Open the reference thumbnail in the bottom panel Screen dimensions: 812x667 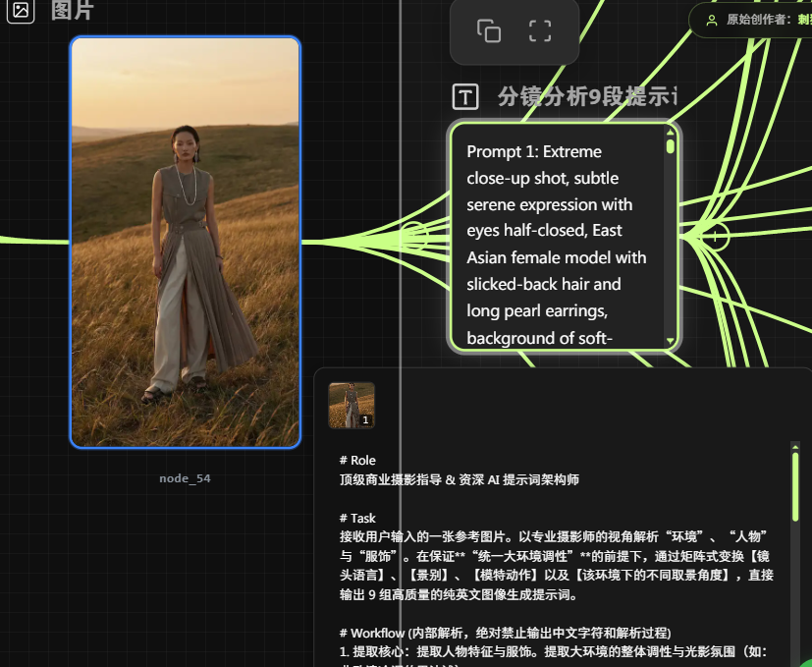[x=351, y=405]
